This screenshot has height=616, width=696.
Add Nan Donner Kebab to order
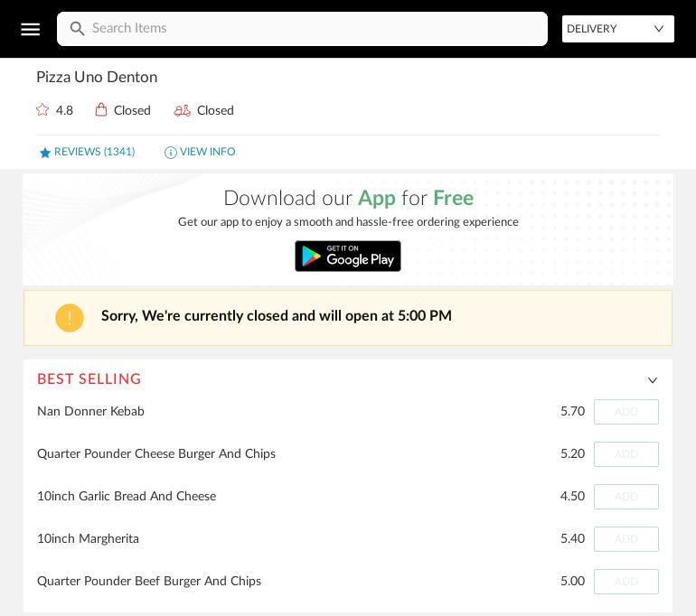pos(625,412)
